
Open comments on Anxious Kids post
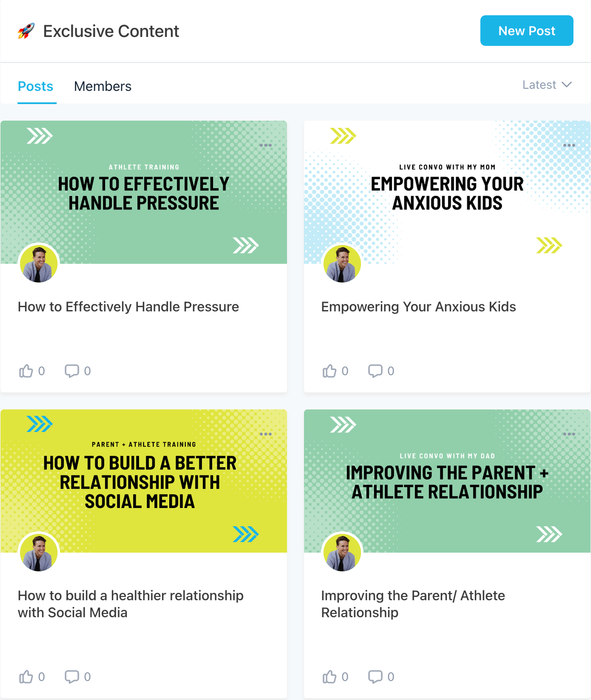[376, 371]
